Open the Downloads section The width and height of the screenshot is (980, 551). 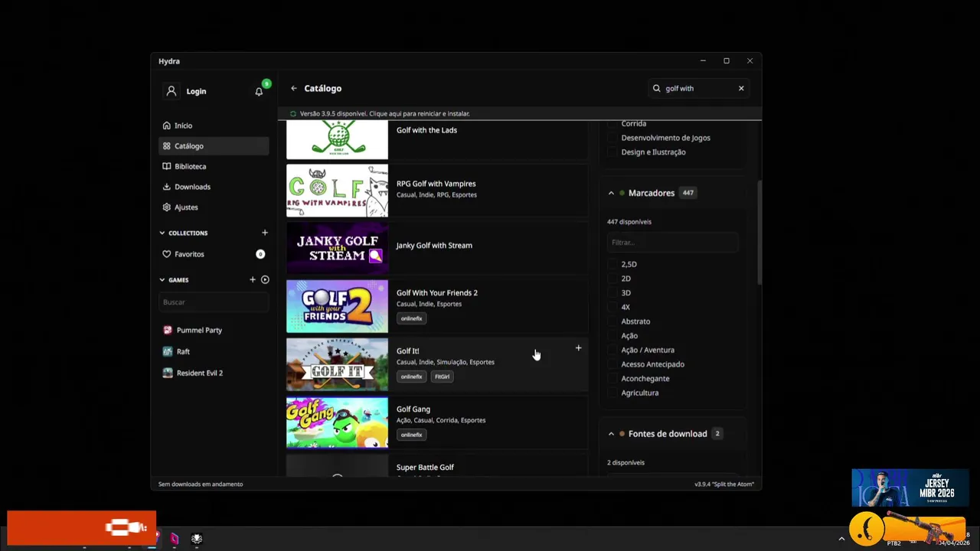pos(214,187)
